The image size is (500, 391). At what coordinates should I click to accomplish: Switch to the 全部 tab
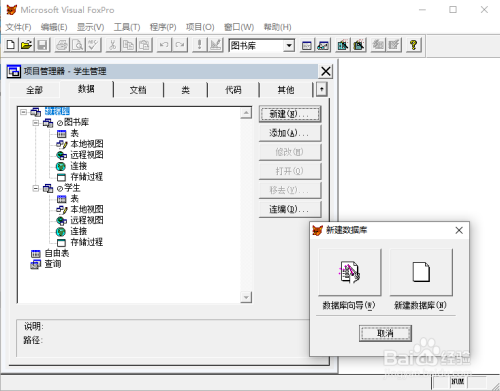coord(35,90)
